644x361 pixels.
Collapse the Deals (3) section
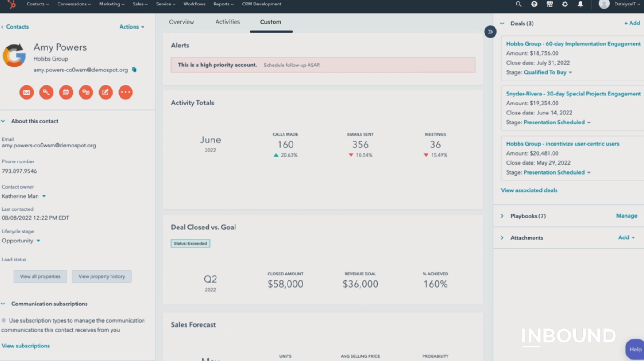coord(502,24)
